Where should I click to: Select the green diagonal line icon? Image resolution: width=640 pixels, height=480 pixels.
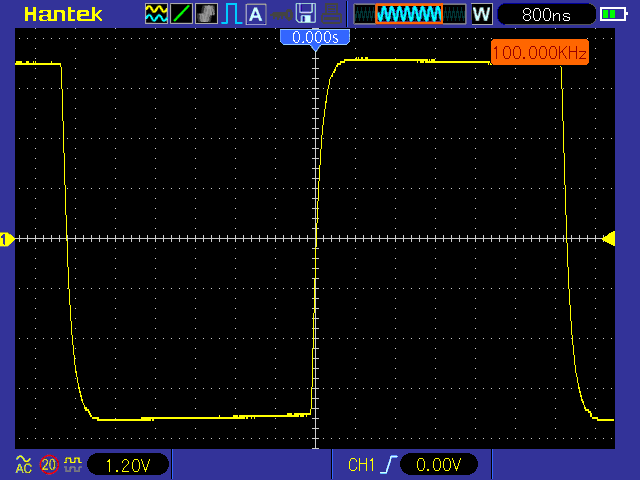coord(181,13)
